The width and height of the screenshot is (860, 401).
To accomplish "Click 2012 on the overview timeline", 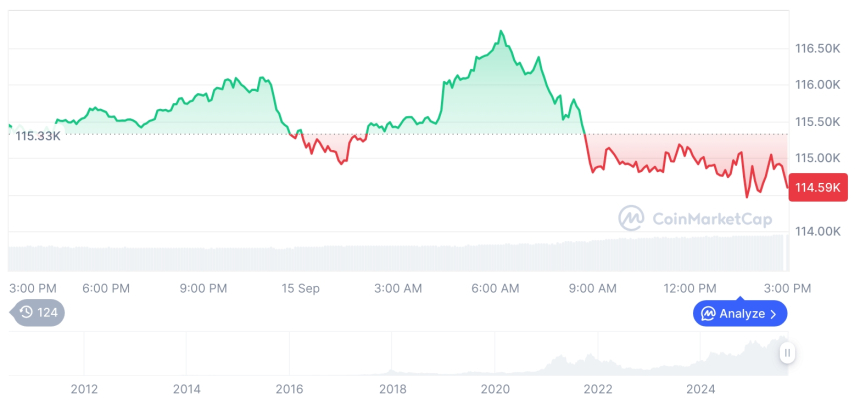I will pos(84,388).
